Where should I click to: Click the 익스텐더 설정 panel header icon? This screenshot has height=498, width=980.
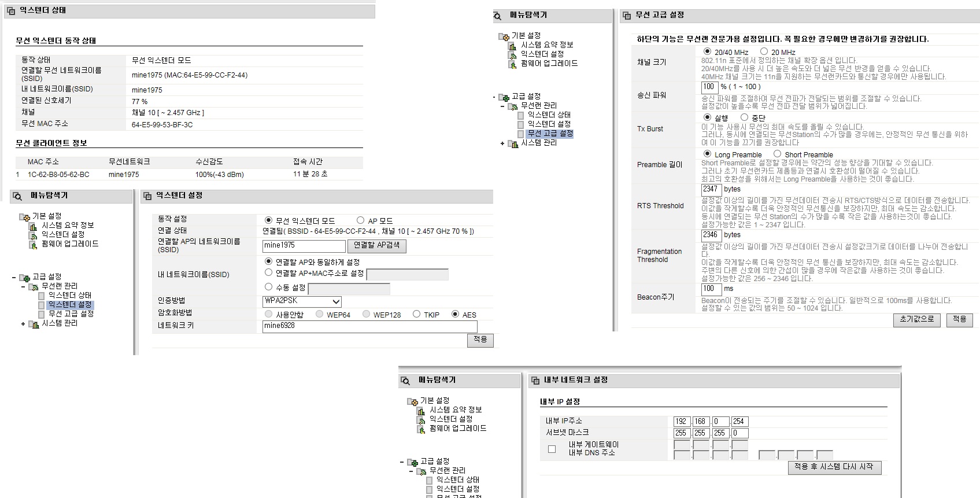pos(147,196)
